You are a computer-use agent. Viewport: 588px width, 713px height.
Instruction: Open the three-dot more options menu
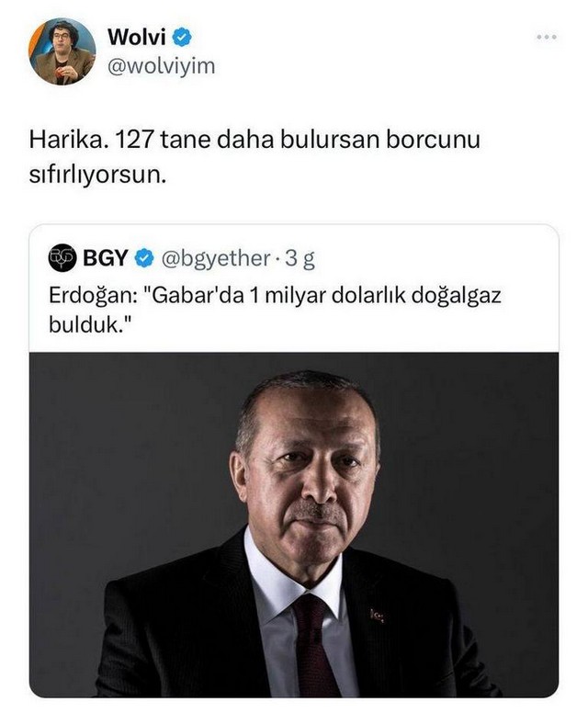(x=546, y=38)
